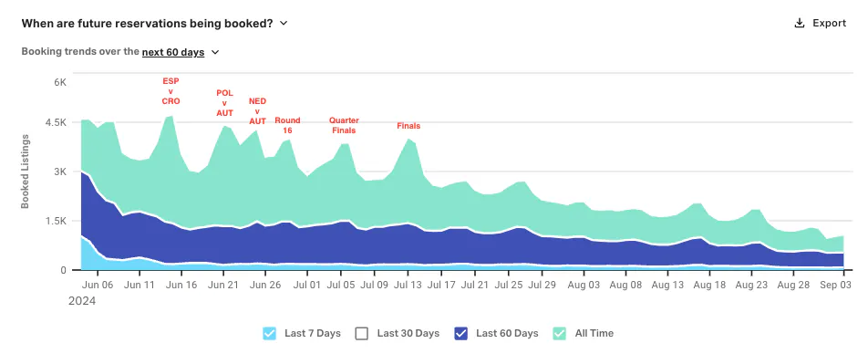
Task: Click the Export button label
Action: tap(830, 24)
